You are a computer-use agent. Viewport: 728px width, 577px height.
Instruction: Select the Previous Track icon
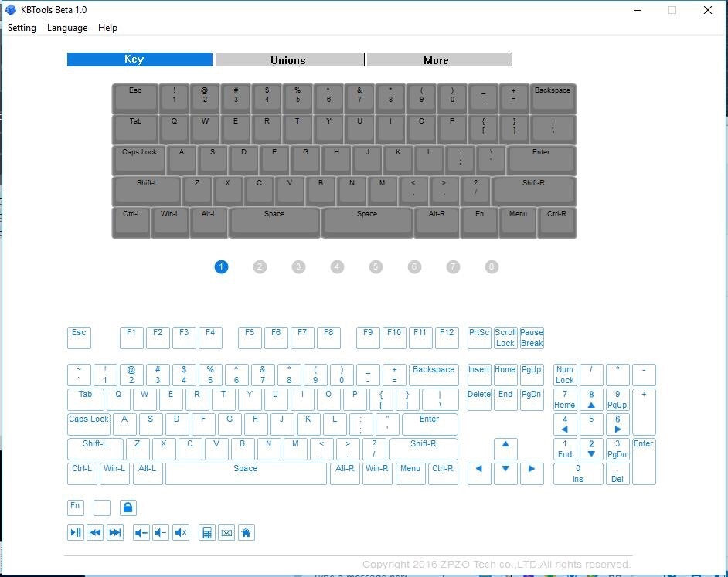tap(94, 532)
